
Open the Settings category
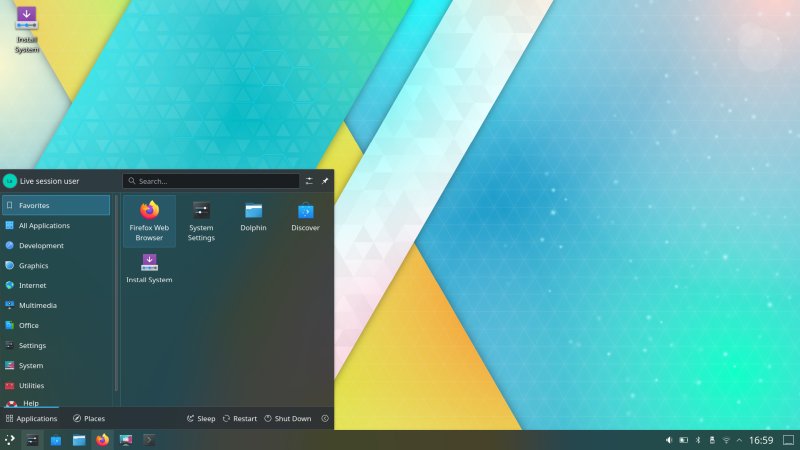(56, 345)
